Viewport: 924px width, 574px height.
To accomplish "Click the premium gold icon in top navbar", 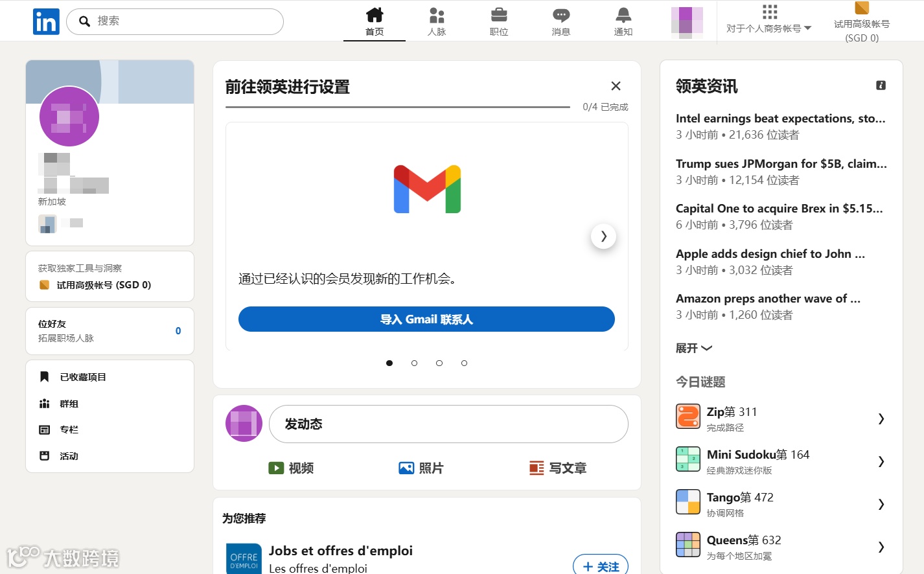I will (862, 8).
